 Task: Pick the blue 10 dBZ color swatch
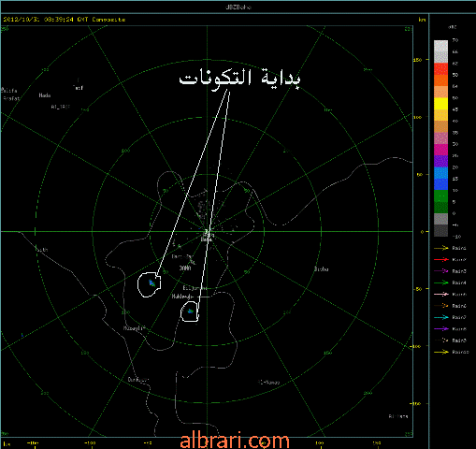[440, 184]
